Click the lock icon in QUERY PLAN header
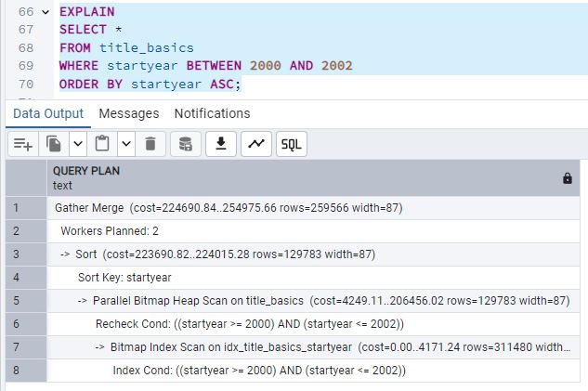Image resolution: width=588 pixels, height=391 pixels. (x=568, y=178)
